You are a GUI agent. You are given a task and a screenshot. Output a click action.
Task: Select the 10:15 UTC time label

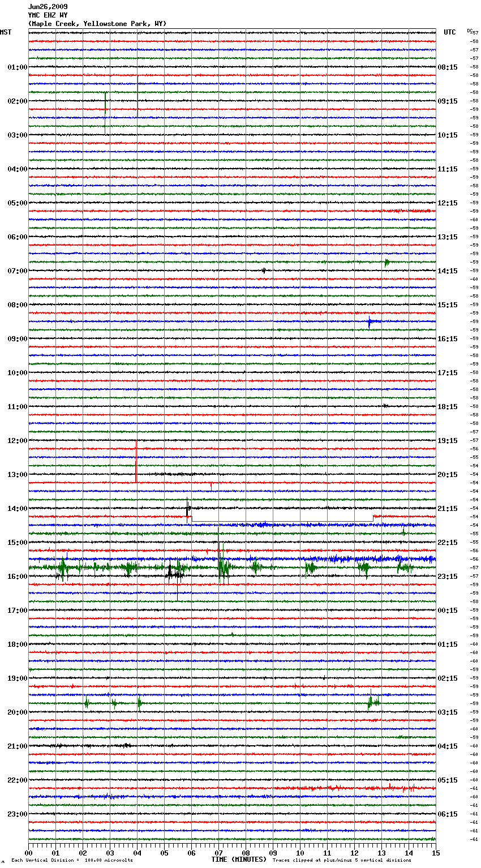pyautogui.click(x=448, y=135)
